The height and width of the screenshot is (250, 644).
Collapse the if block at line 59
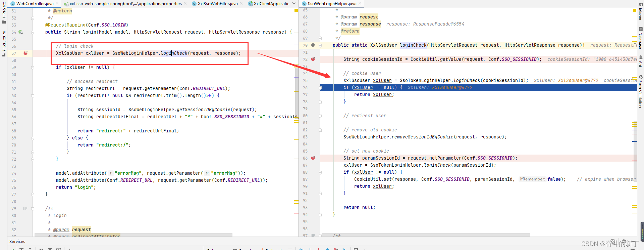pyautogui.click(x=33, y=68)
